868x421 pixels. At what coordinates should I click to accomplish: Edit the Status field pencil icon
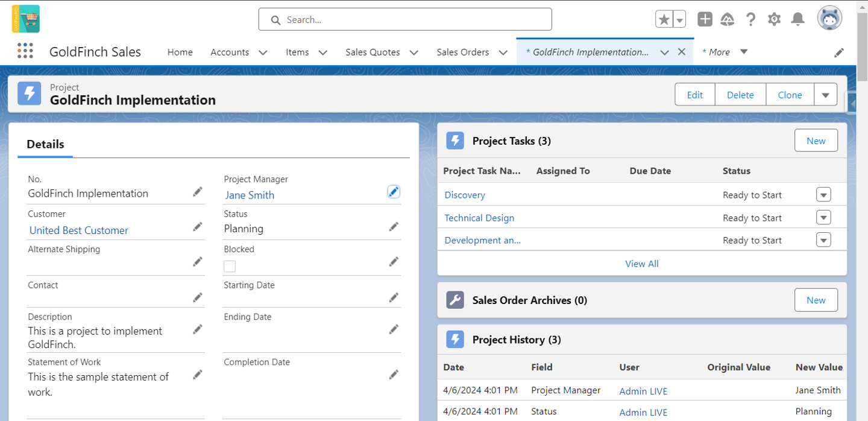pos(394,227)
